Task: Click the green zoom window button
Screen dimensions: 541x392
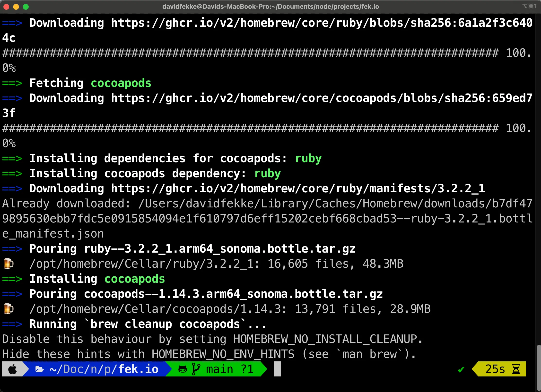Action: (26, 7)
